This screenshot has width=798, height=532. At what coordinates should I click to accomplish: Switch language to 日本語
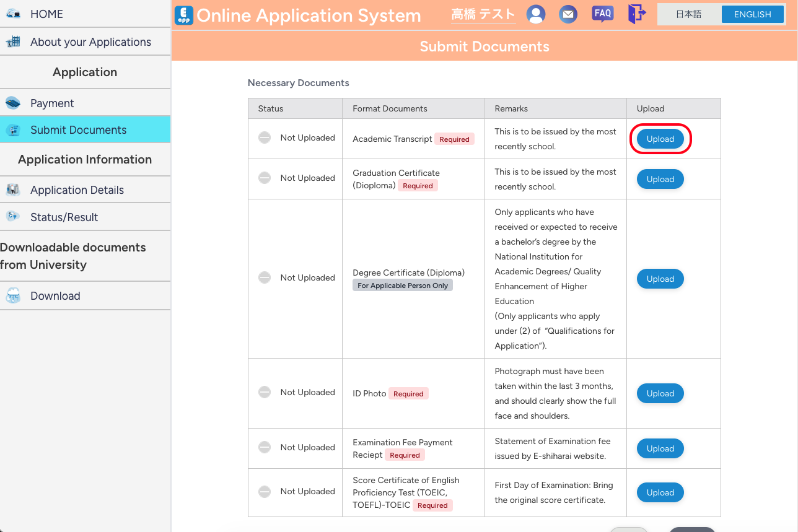[689, 14]
